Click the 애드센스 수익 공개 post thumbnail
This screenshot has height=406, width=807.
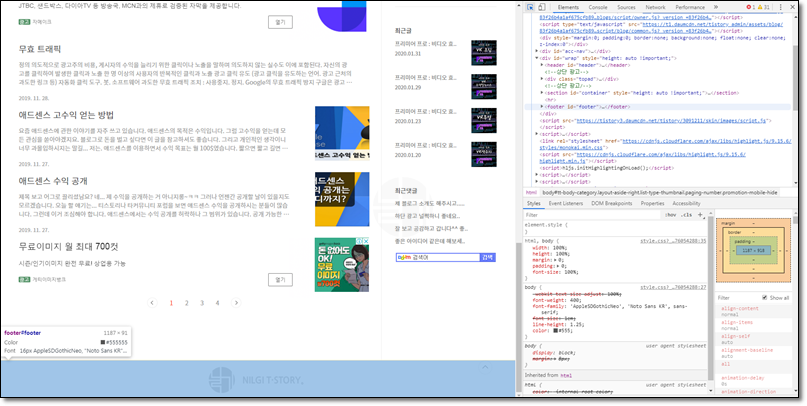point(342,199)
